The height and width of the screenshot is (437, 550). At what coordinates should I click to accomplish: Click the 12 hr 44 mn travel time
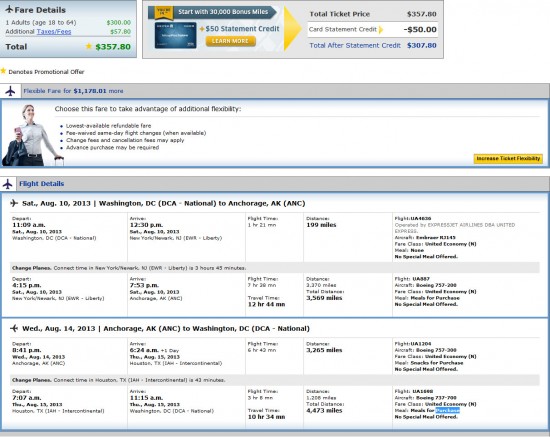click(266, 304)
